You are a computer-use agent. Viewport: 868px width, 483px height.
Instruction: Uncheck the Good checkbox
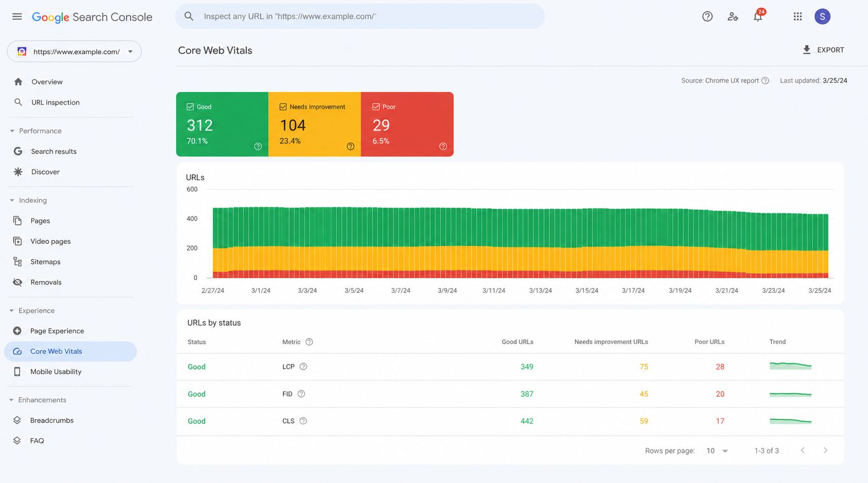pos(190,107)
